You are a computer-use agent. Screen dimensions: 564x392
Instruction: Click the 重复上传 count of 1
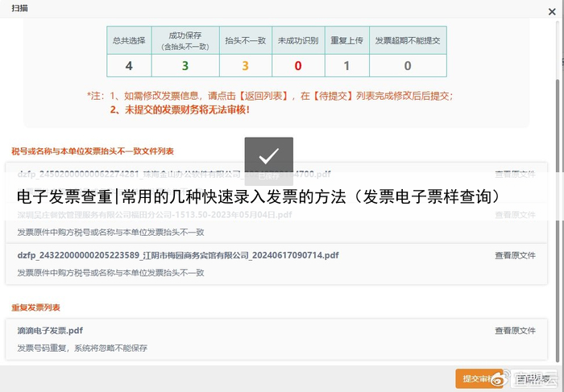coord(346,66)
